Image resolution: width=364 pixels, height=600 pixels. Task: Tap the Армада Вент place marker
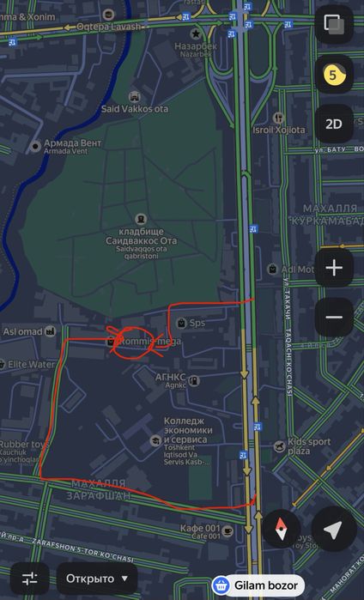coord(36,146)
